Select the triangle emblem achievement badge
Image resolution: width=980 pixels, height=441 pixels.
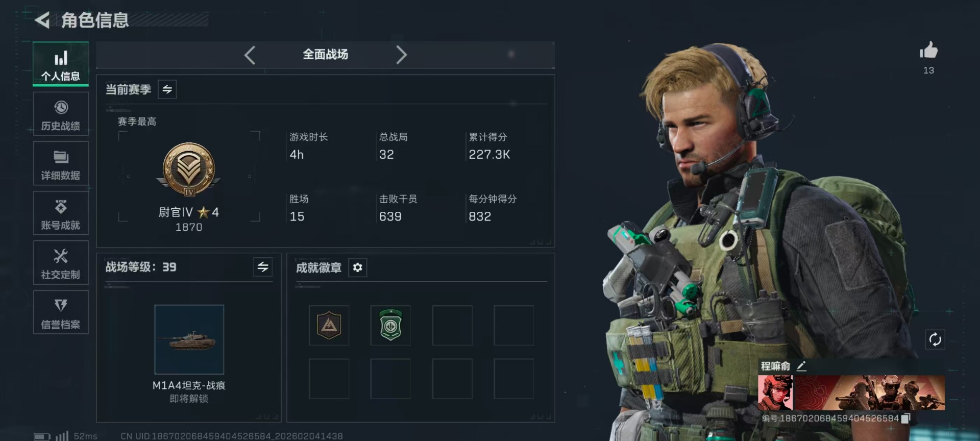(329, 325)
